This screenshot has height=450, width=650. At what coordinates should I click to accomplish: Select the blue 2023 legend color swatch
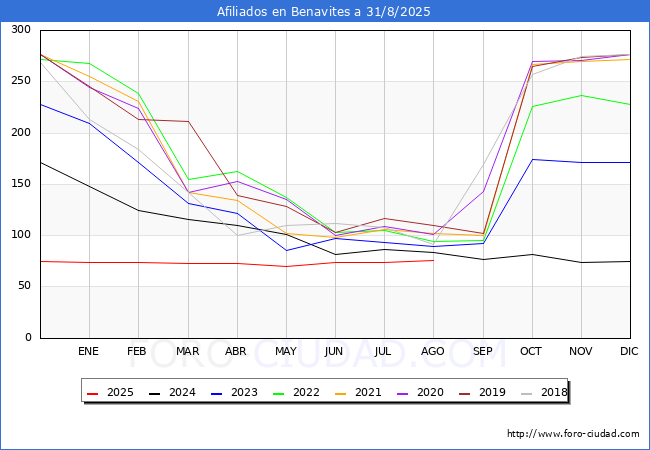tap(216, 393)
